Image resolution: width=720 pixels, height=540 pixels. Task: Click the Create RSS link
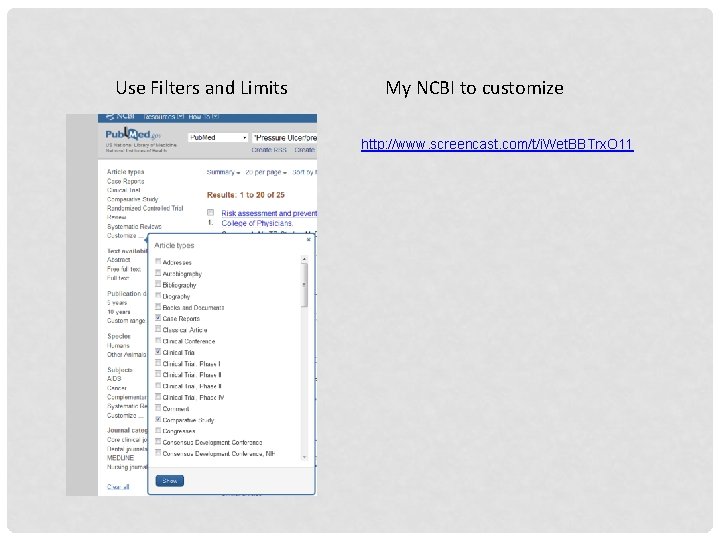click(269, 150)
